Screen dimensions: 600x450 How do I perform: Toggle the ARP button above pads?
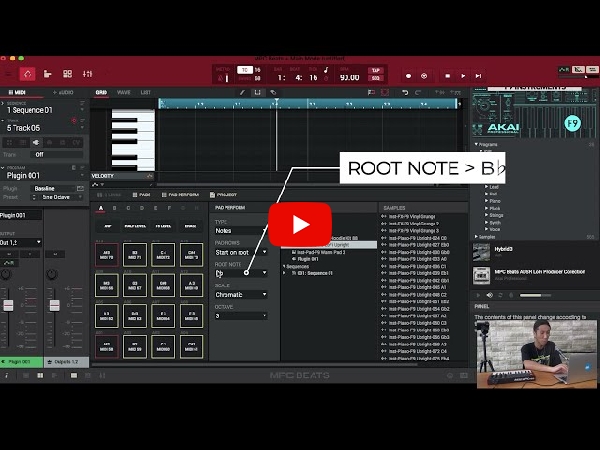[108, 226]
